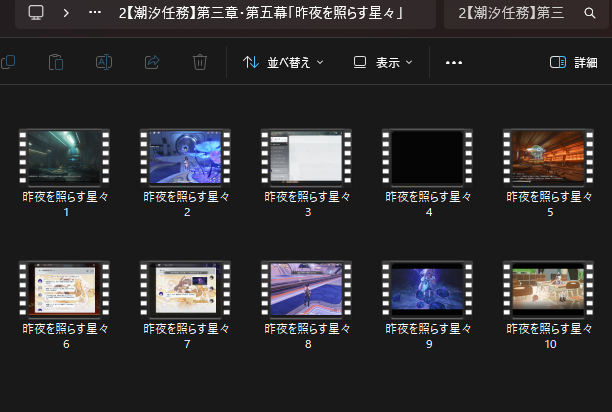Click the file name text 昨夜を照らす星々 4
612x412 pixels.
(x=429, y=204)
